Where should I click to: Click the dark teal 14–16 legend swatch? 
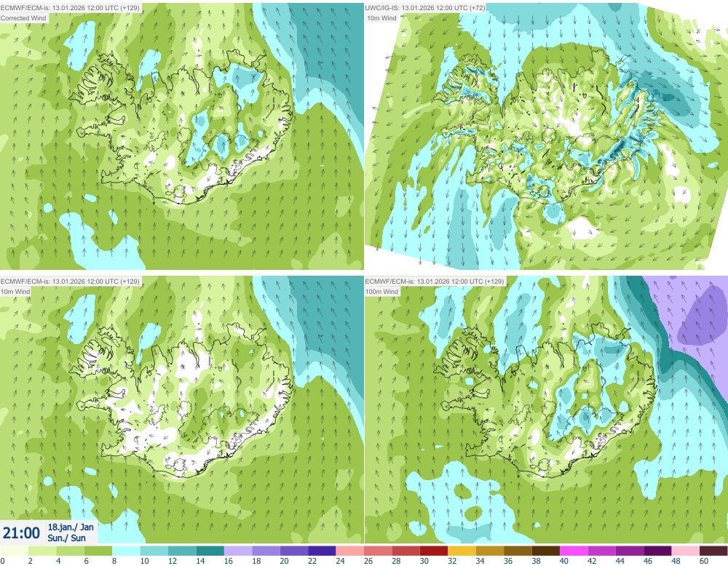tap(210, 551)
